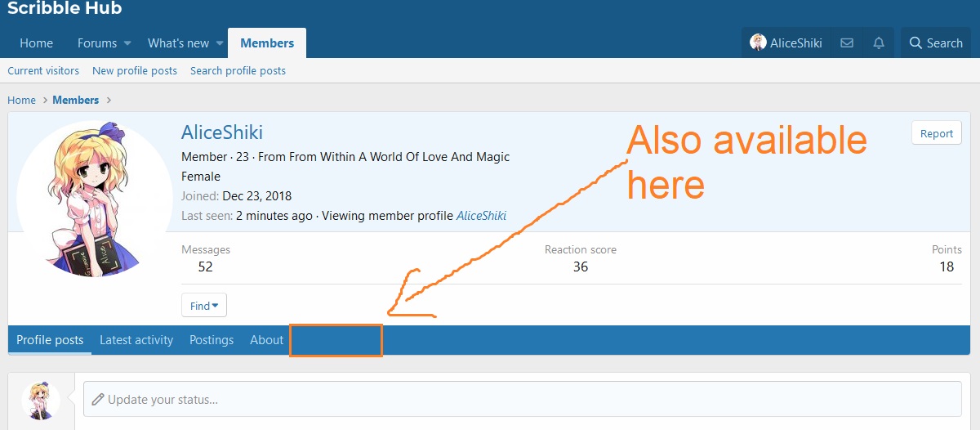Go to Home in navigation bar

pyautogui.click(x=36, y=43)
